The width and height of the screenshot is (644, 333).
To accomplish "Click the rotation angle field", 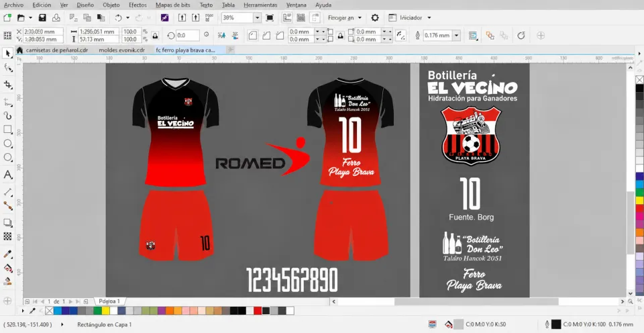I will tap(188, 36).
